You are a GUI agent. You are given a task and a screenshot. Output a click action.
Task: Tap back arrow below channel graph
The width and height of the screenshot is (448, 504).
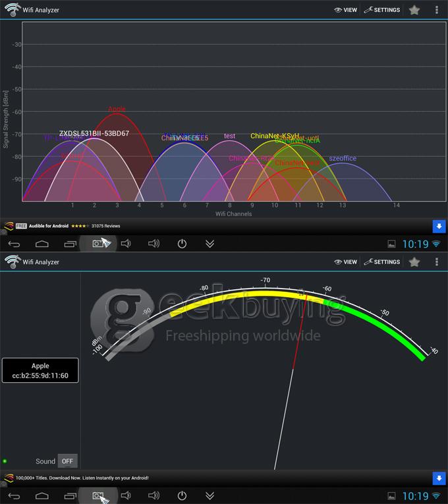click(14, 244)
